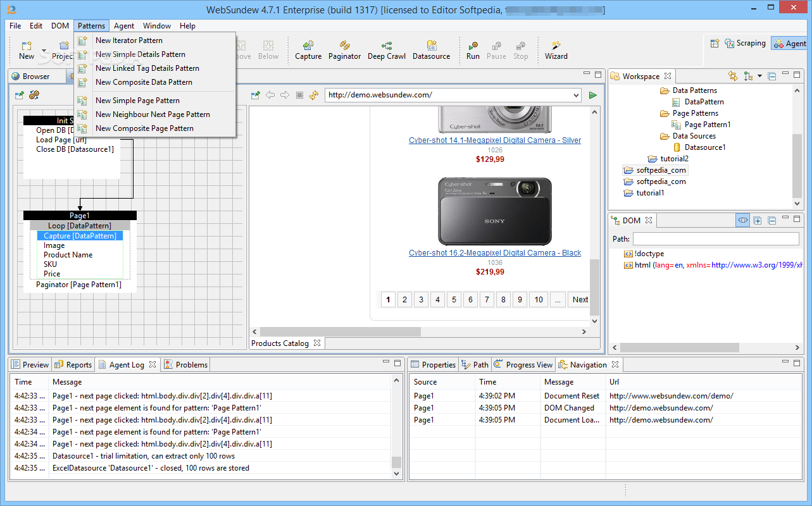812x506 pixels.
Task: Collapse all in the Workspace panel
Action: (771, 77)
